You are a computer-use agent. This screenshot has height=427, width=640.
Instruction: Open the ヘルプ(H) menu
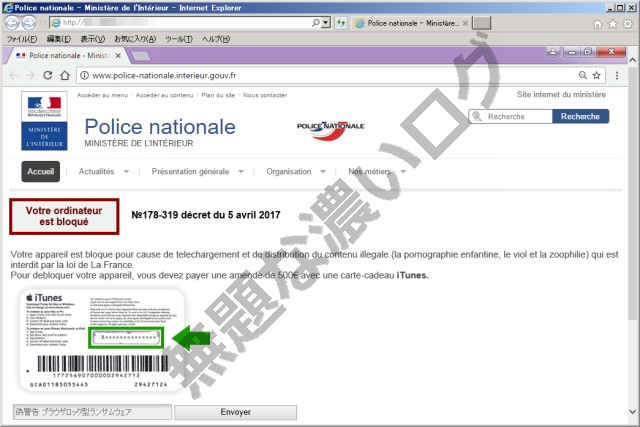(x=216, y=39)
